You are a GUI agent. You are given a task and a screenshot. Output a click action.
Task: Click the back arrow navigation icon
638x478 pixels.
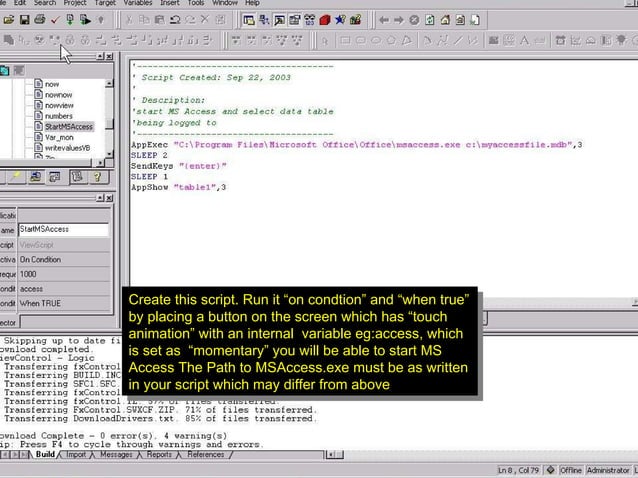[x=384, y=19]
